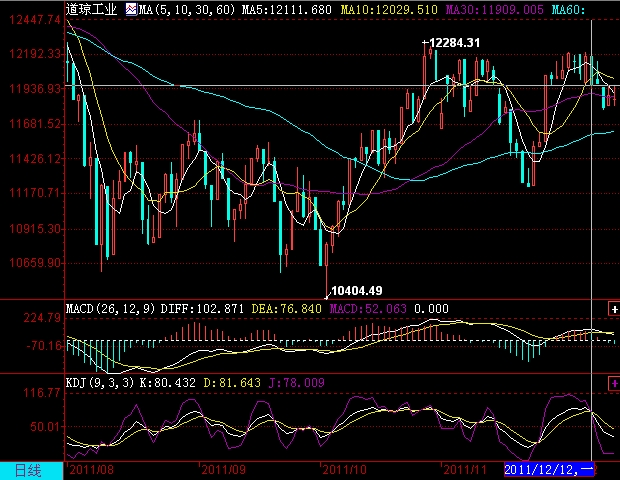Click the 50.01 KDJ axis label

(45, 427)
